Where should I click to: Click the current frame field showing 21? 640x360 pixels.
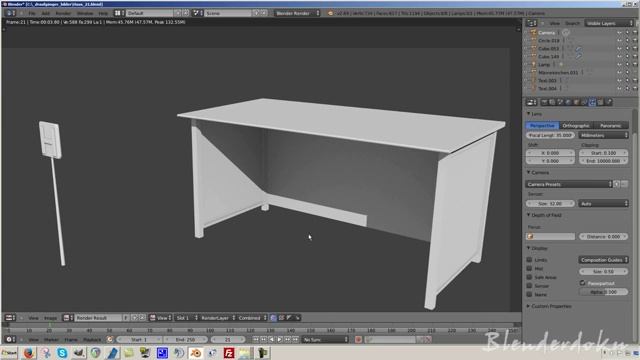228,339
